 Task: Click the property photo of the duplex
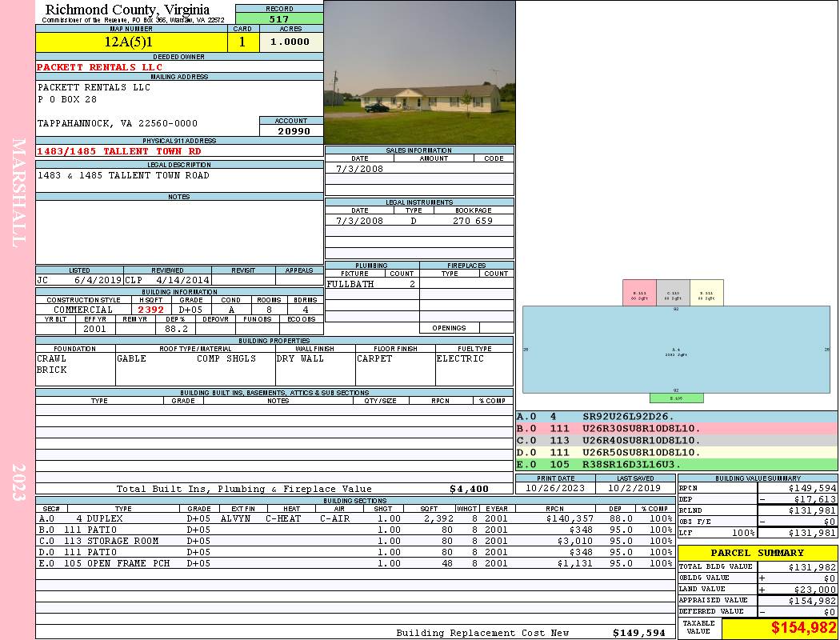point(419,72)
